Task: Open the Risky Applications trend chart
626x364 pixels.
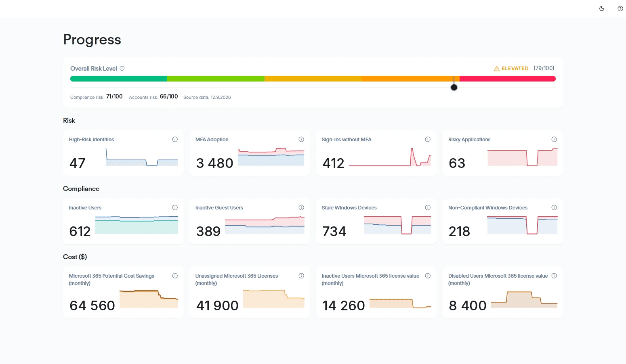Action: click(523, 157)
